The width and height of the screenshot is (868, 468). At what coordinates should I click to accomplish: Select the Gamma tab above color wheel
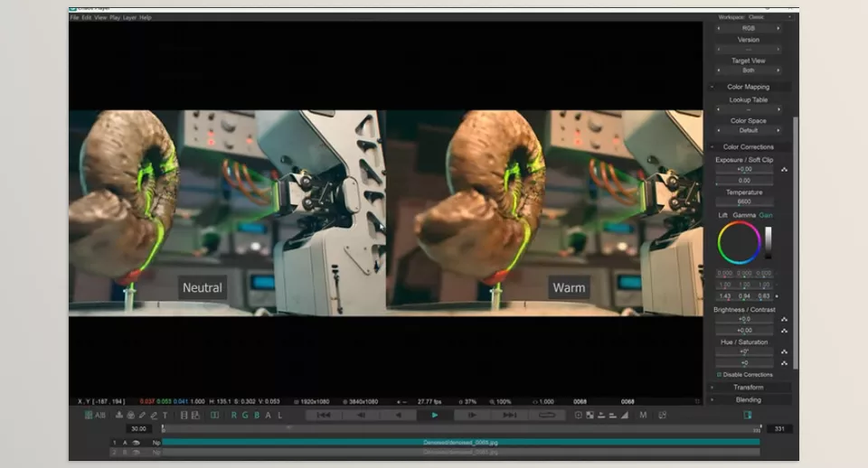coord(744,215)
